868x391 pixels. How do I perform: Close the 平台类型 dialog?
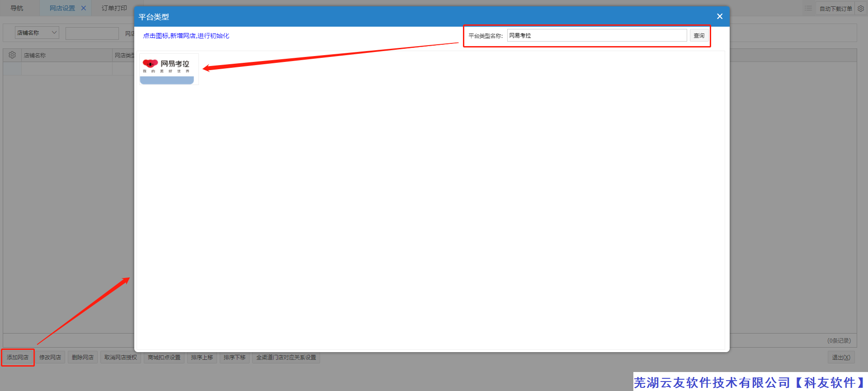tap(720, 16)
